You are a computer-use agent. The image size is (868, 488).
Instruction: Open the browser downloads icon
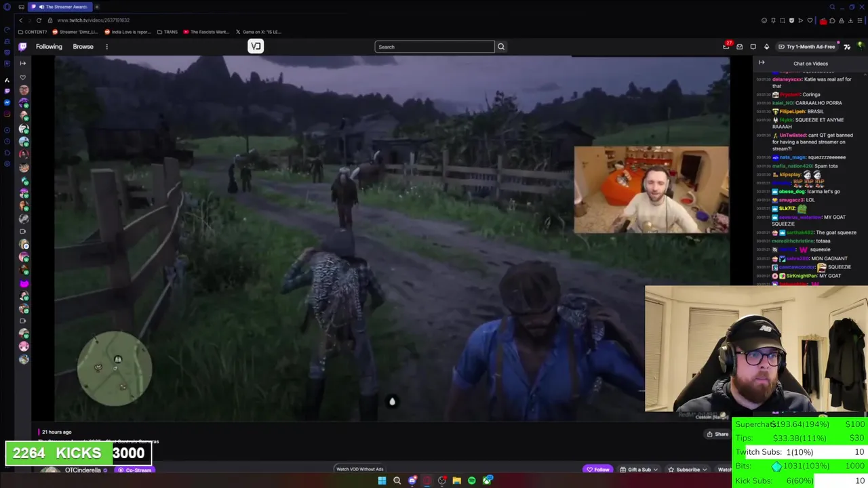(x=850, y=20)
